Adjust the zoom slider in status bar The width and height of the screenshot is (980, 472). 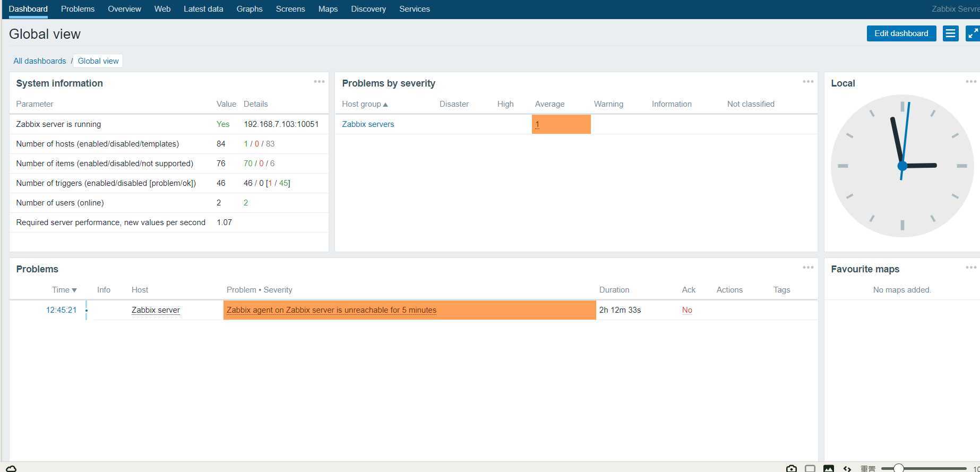(x=898, y=468)
